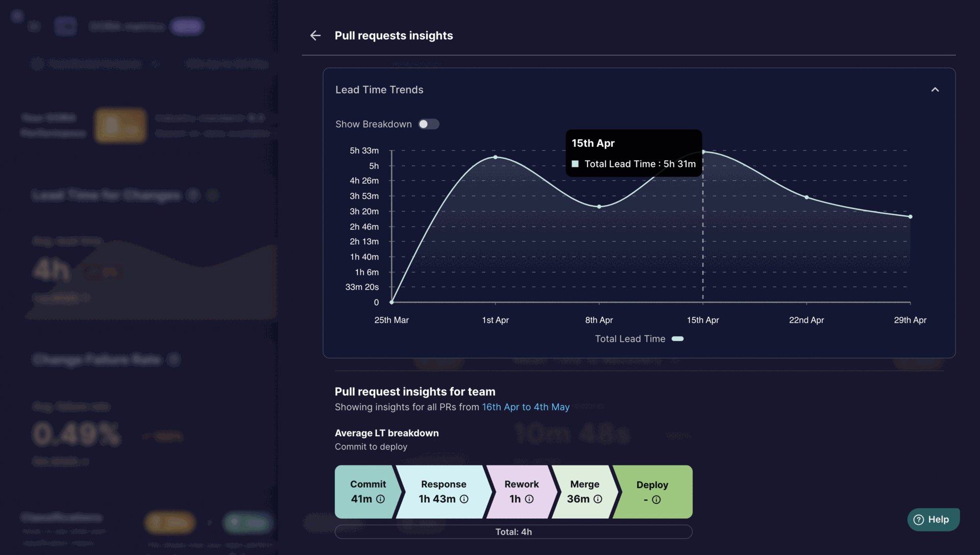Toggle the Pro upgrade button
The width and height of the screenshot is (980, 555).
187,26
